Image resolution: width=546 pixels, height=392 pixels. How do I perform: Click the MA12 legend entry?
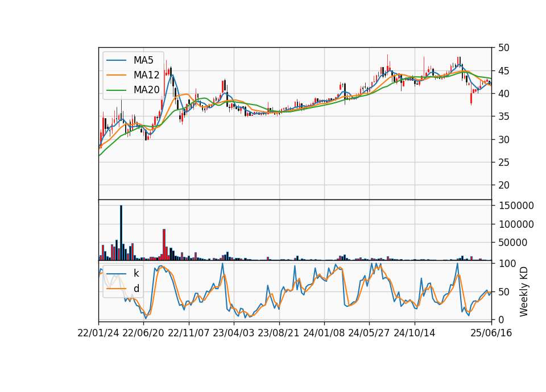point(133,75)
